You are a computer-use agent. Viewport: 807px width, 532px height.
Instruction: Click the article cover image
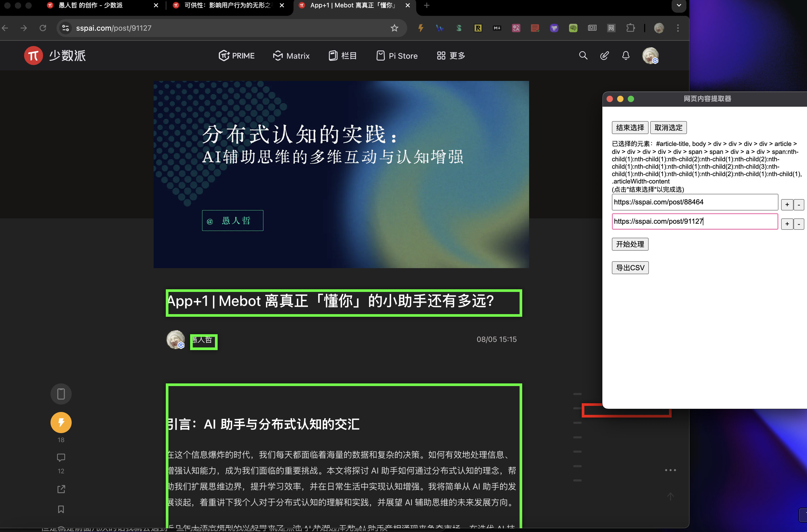pos(341,175)
